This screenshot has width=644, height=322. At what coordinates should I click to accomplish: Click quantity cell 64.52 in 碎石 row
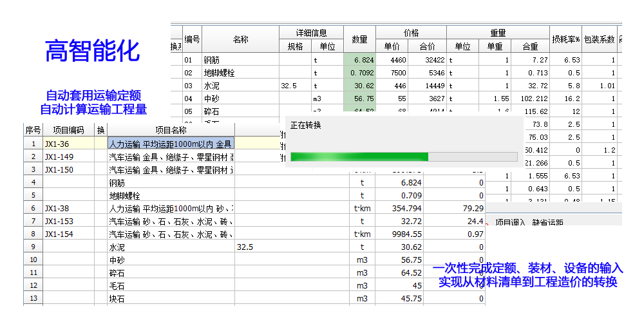[399, 272]
